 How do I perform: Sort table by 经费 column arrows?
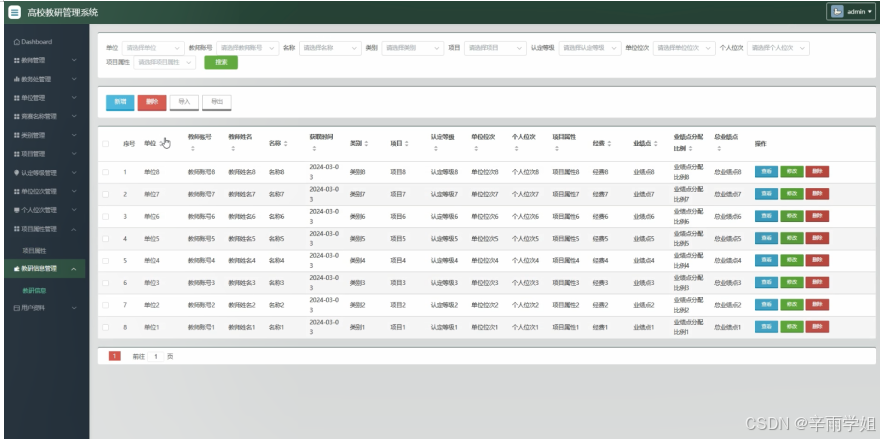pos(609,144)
